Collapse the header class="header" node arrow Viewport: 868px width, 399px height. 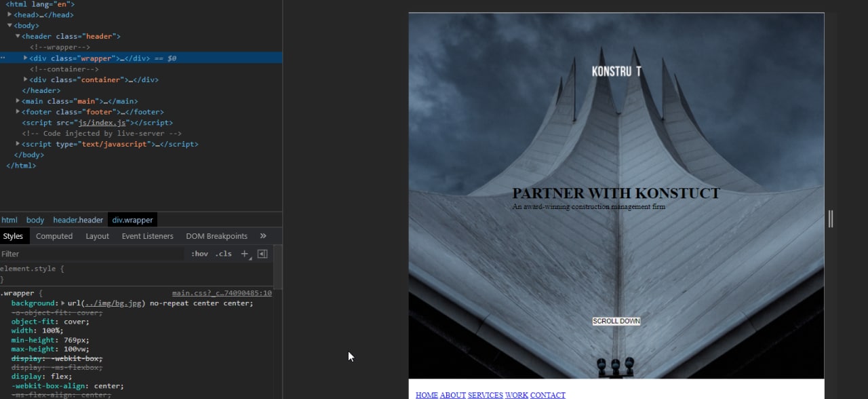(x=18, y=36)
